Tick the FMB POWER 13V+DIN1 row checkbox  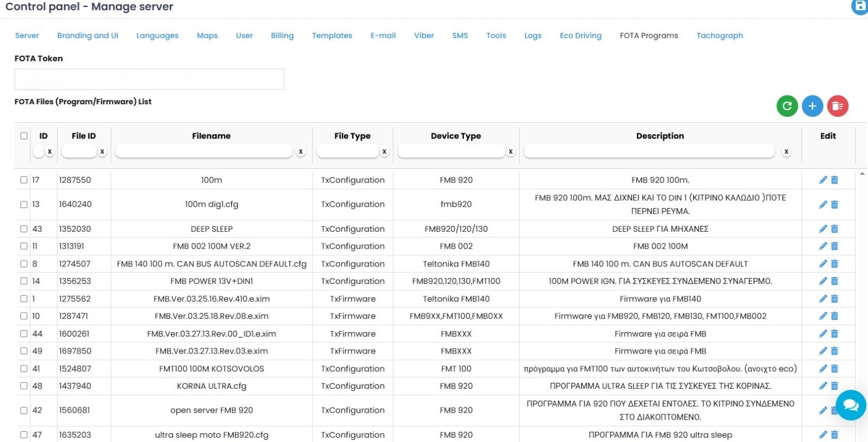point(24,281)
